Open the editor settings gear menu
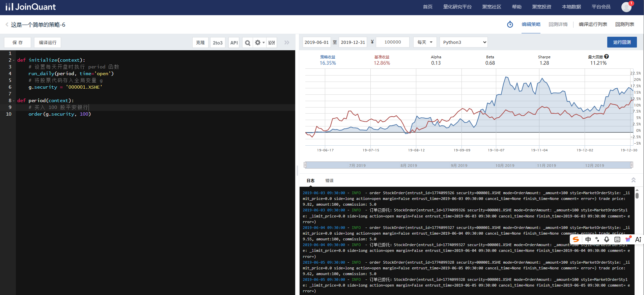Image resolution: width=644 pixels, height=295 pixels. tap(259, 42)
